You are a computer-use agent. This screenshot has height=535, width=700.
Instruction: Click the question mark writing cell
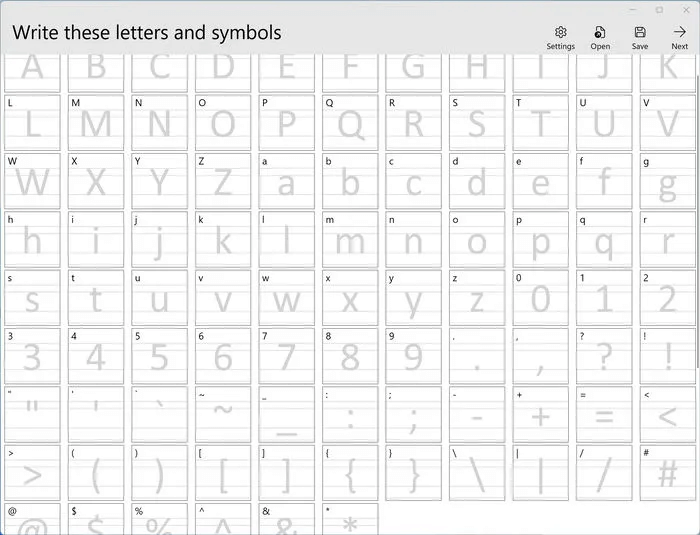(x=604, y=356)
